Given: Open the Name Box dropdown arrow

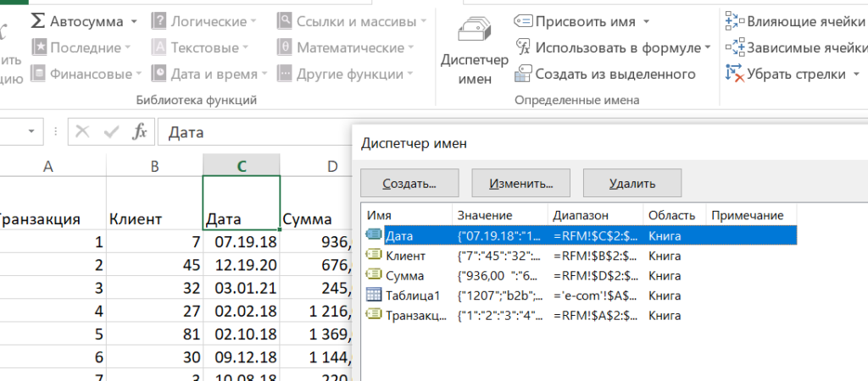Looking at the screenshot, I should click(x=31, y=131).
